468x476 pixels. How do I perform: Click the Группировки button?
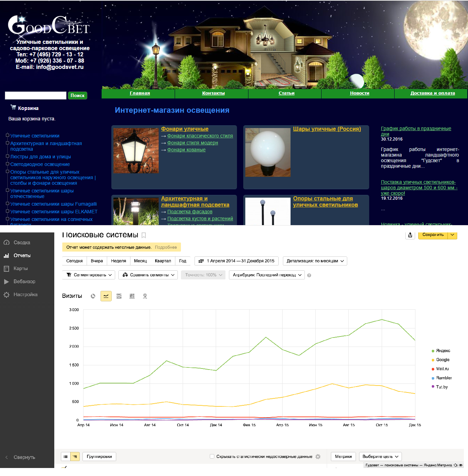click(x=99, y=457)
